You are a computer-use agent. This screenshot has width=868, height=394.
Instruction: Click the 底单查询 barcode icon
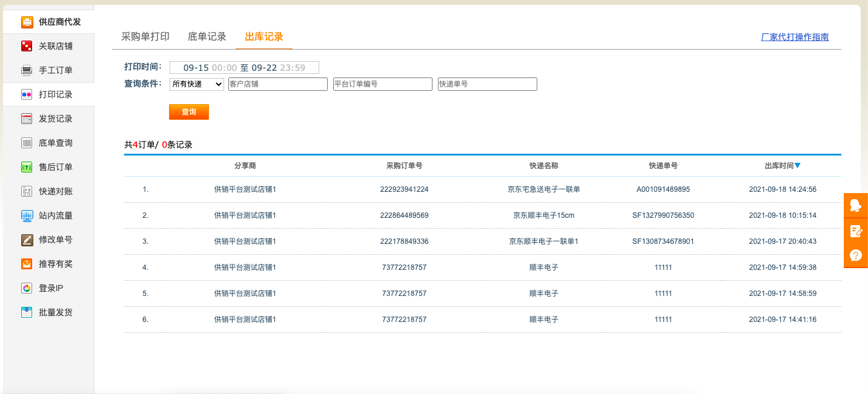coord(27,143)
